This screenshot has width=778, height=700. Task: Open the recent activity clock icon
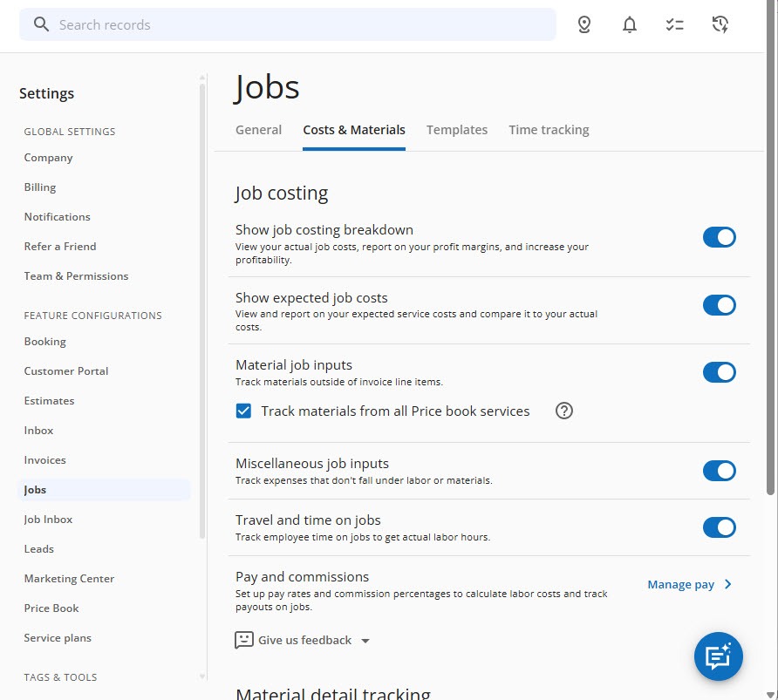click(x=720, y=24)
